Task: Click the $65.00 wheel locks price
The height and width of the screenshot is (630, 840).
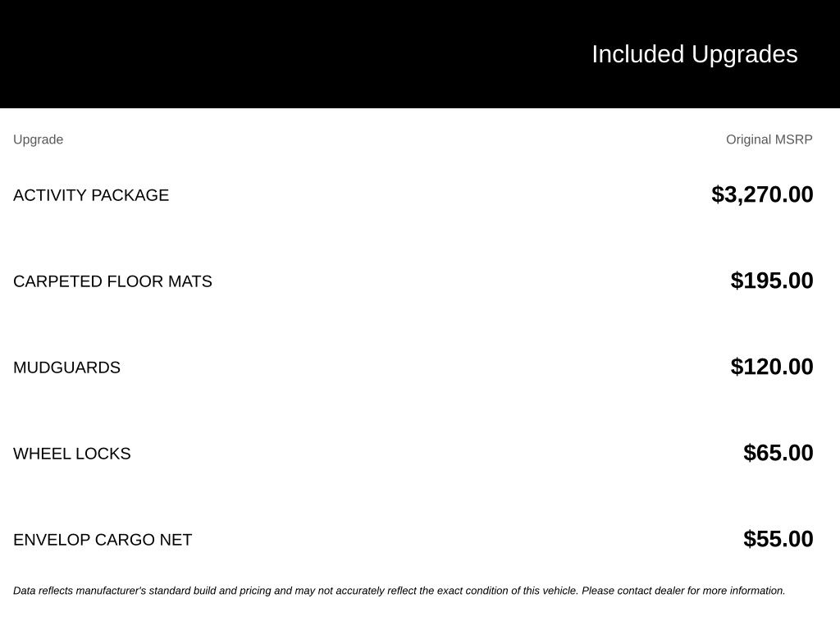Action: point(778,453)
